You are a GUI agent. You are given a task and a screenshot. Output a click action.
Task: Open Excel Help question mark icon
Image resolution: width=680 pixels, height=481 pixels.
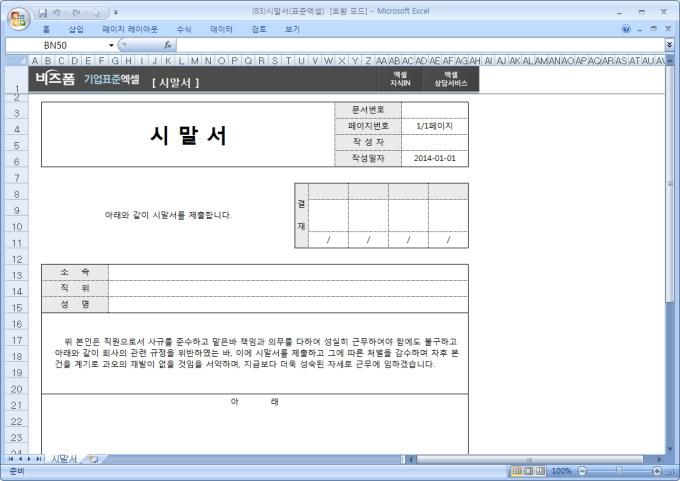pyautogui.click(x=626, y=29)
